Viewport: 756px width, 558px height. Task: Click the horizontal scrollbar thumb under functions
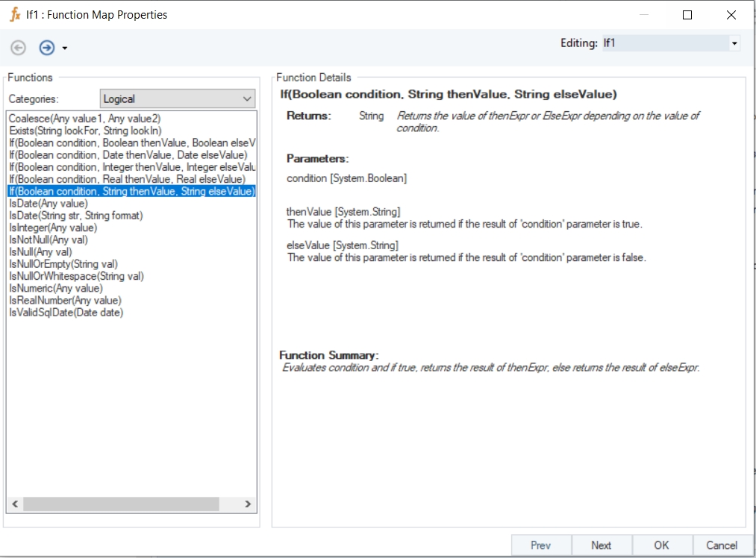point(121,504)
